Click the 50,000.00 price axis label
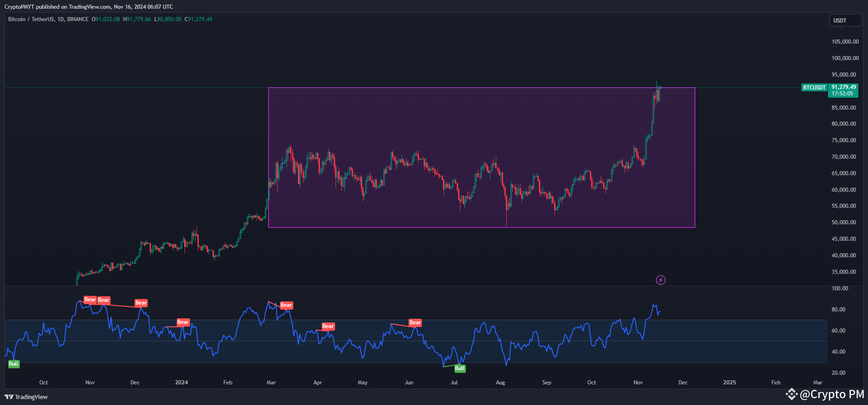Screen dimensions: 868x405 [x=844, y=222]
